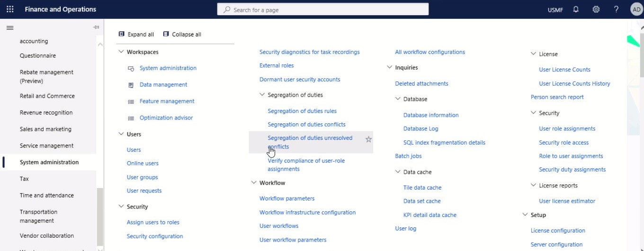Open the help question mark
The height and width of the screenshot is (251, 644).
(x=616, y=9)
